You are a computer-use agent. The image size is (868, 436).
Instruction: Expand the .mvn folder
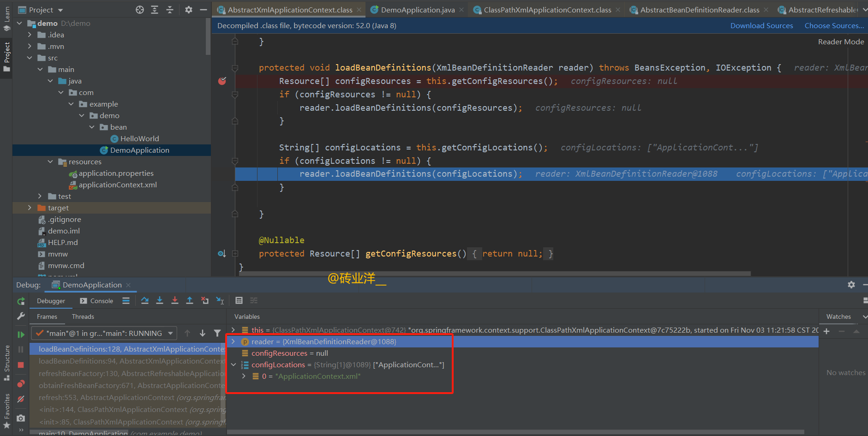point(30,46)
